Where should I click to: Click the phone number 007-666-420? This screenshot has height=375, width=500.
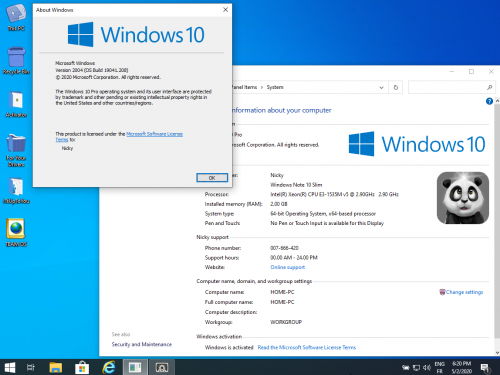284,248
